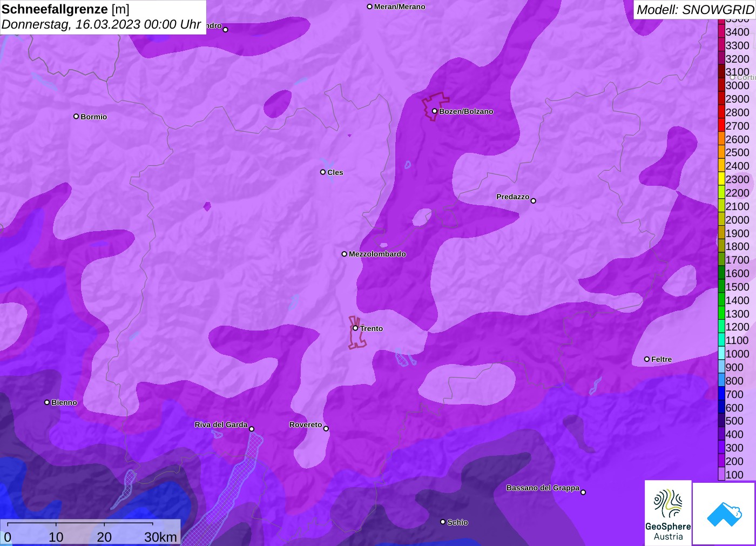Click the legend value "1500"
The height and width of the screenshot is (546, 756).
pos(738,287)
